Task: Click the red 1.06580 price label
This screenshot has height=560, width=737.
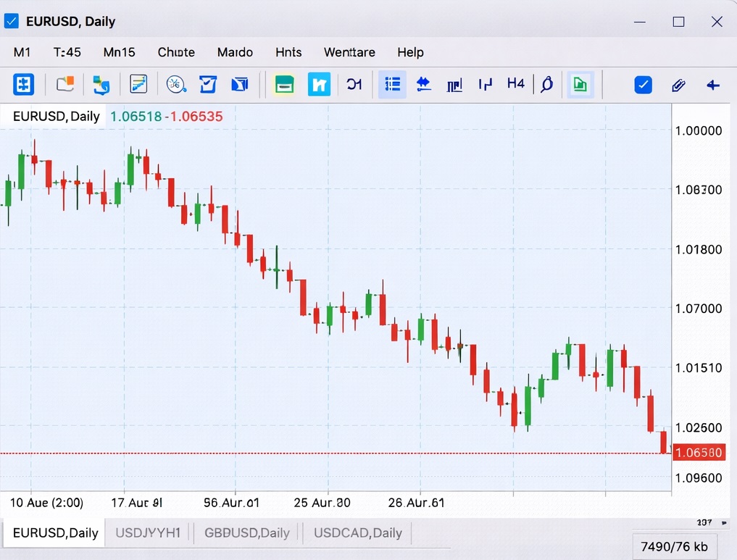Action: 699,452
